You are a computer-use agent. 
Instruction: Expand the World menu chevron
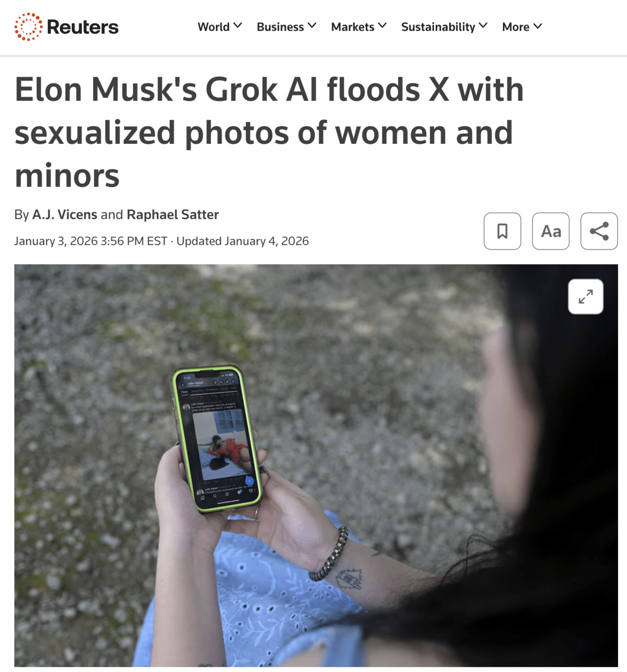pos(238,25)
